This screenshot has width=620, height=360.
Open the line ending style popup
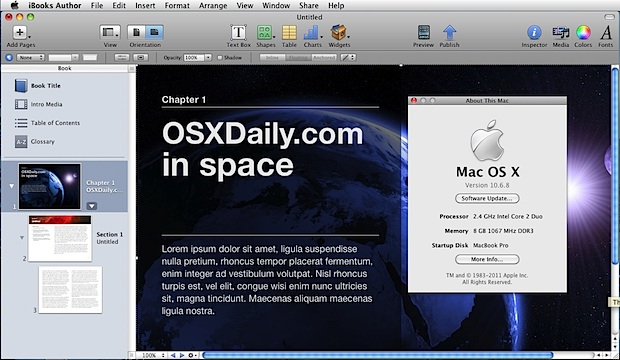348,58
